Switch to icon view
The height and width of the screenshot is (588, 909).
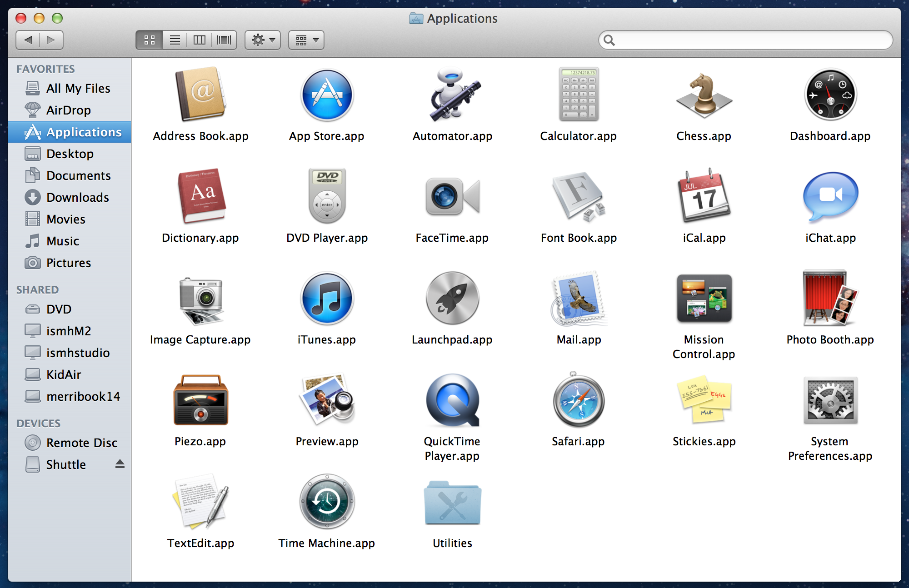150,40
